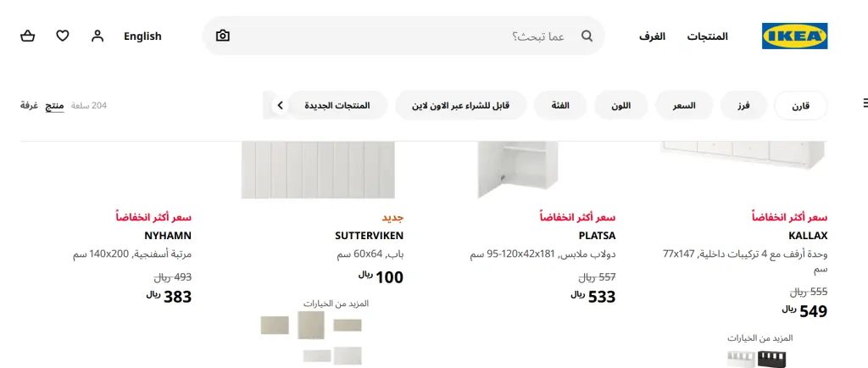This screenshot has width=868, height=368.
Task: Switch view to غرفة (room)
Action: [29, 105]
